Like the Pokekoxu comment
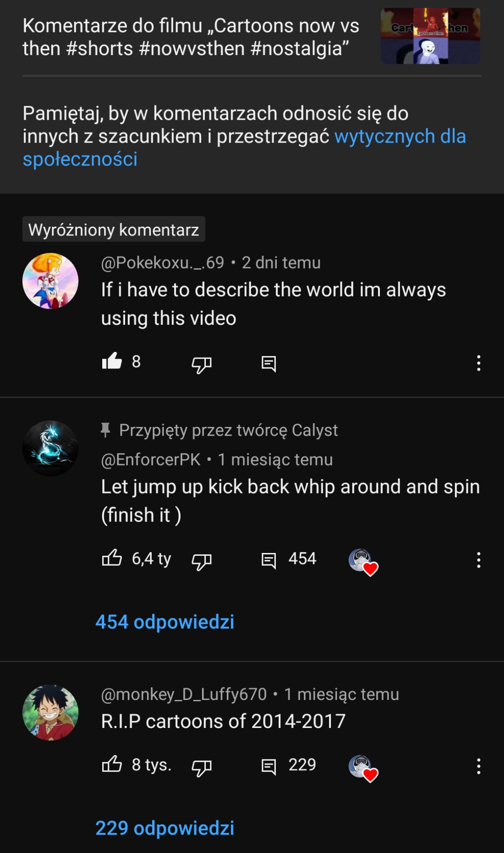The height and width of the screenshot is (853, 504). [x=112, y=362]
